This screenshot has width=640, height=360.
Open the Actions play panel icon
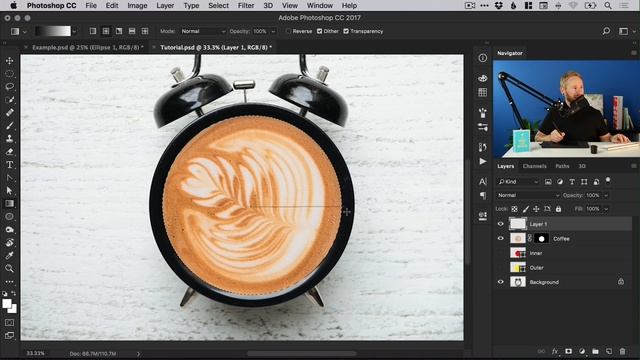(x=482, y=161)
